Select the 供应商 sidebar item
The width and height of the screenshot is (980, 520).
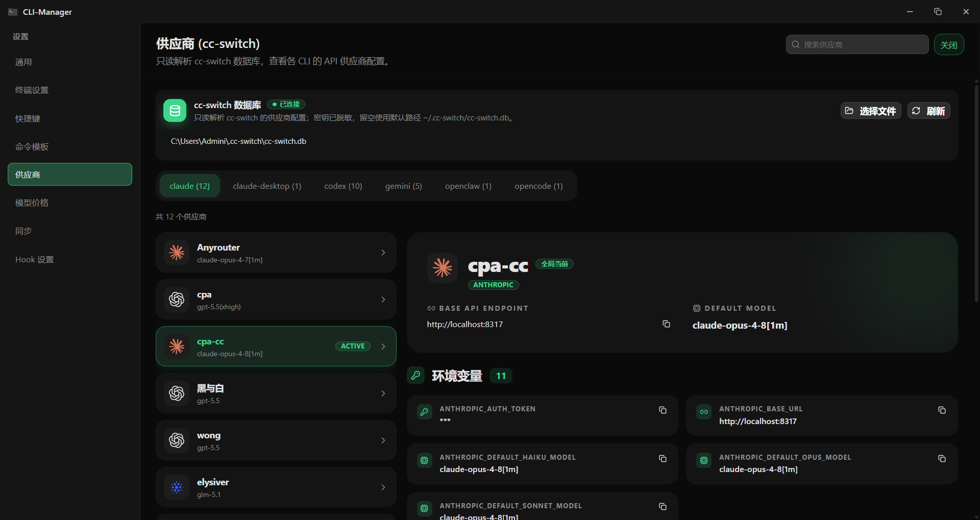[x=70, y=175]
